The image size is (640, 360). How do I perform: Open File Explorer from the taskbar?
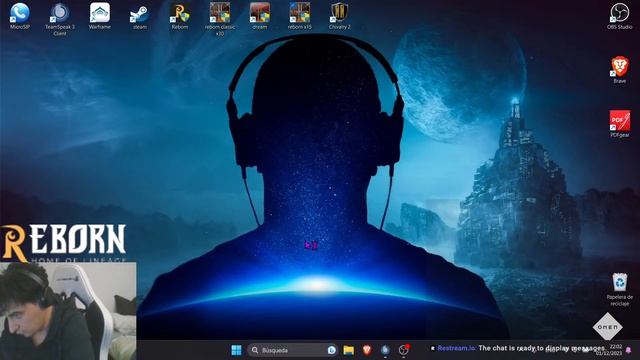point(349,350)
